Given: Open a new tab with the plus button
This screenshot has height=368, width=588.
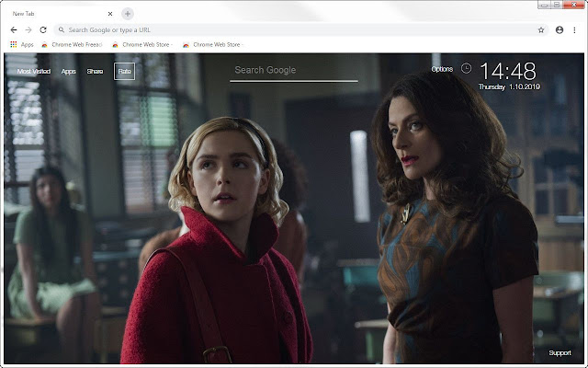Looking at the screenshot, I should (x=128, y=14).
